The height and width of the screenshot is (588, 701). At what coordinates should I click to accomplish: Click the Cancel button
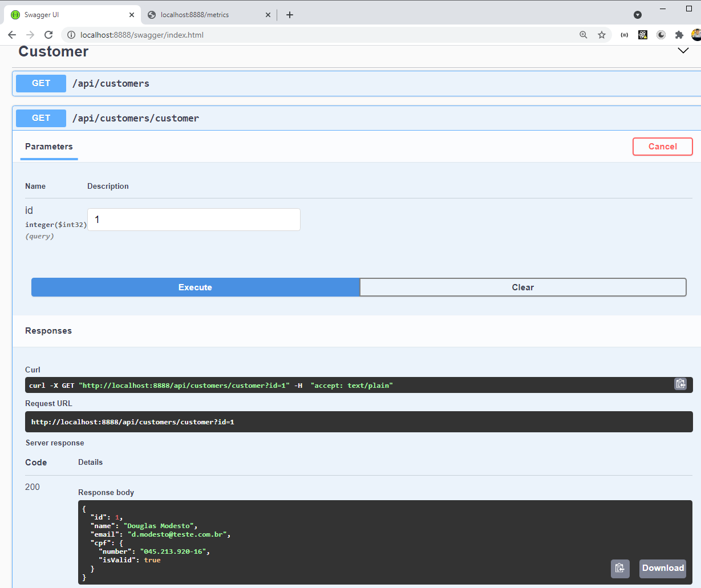(663, 147)
